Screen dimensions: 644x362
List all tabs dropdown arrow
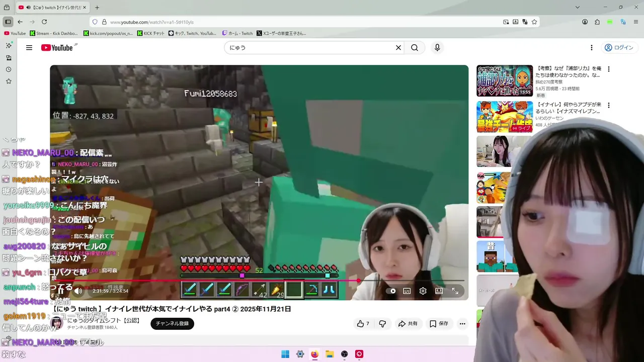(577, 8)
